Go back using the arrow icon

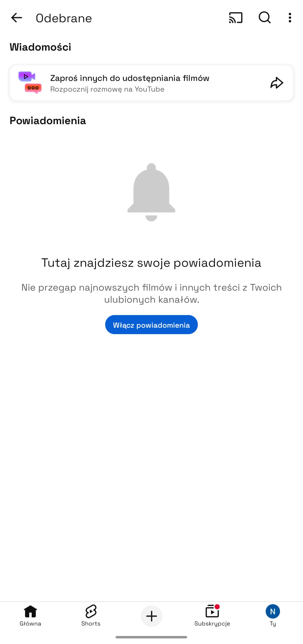tap(17, 18)
